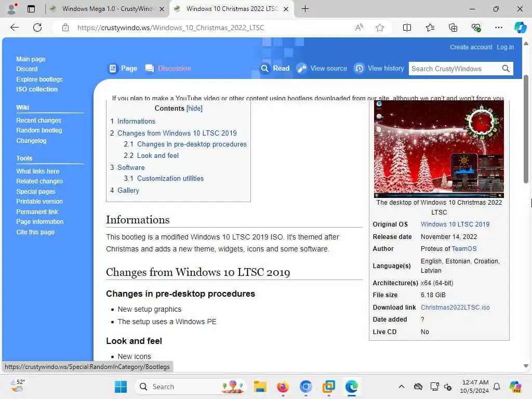
Task: Open a new browser tab
Action: pyautogui.click(x=305, y=9)
